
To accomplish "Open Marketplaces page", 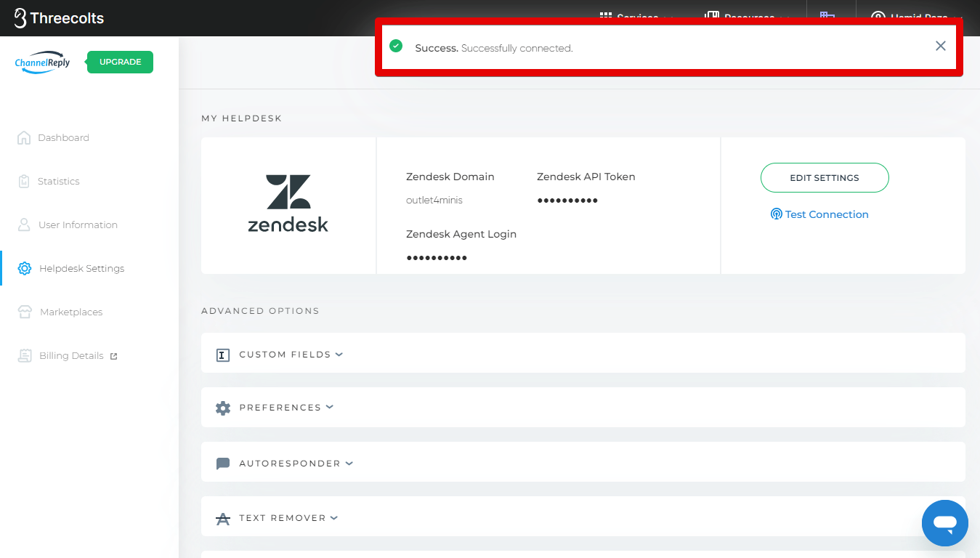I will tap(71, 312).
